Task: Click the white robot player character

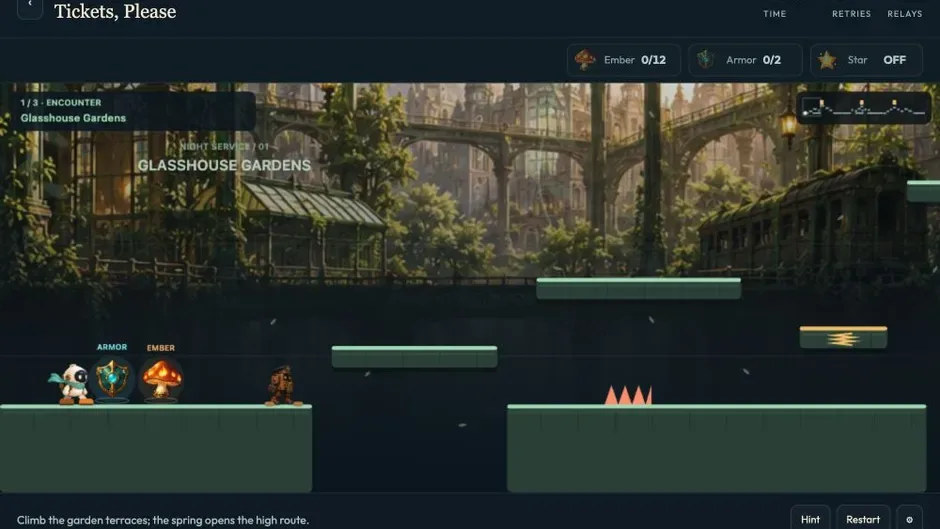Action: 72,384
